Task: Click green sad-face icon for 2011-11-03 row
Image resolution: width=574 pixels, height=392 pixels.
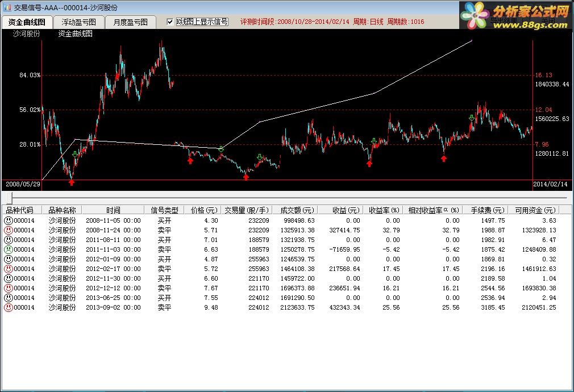Action: (9, 249)
